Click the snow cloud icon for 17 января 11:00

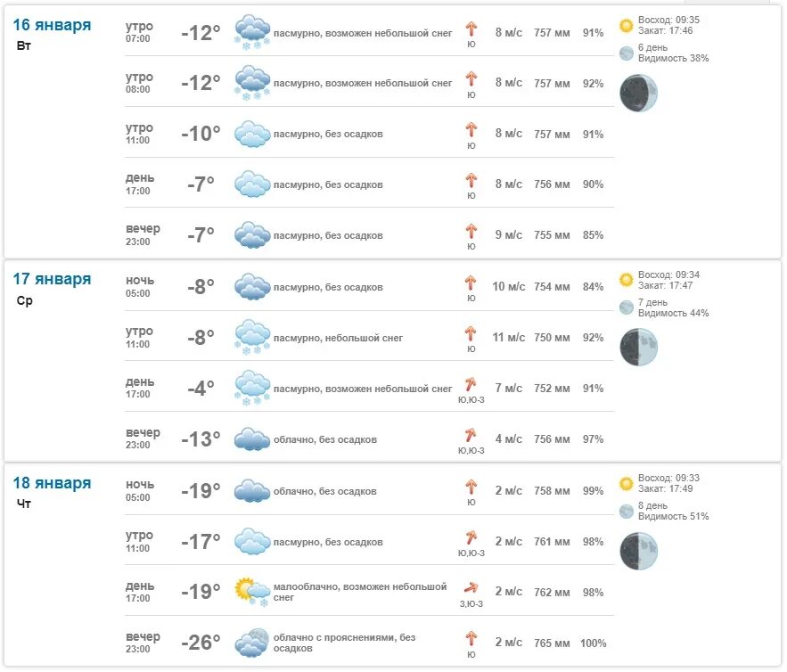point(252,337)
